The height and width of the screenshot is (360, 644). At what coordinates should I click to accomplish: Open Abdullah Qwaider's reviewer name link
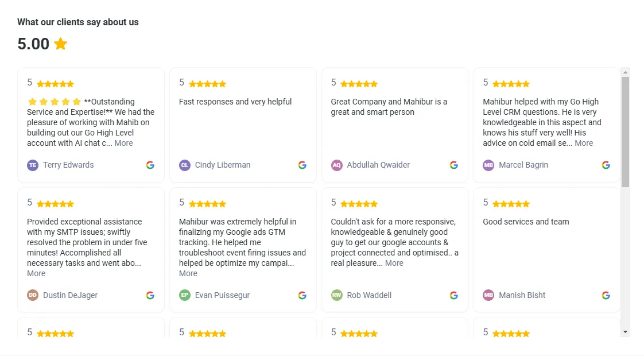[378, 165]
